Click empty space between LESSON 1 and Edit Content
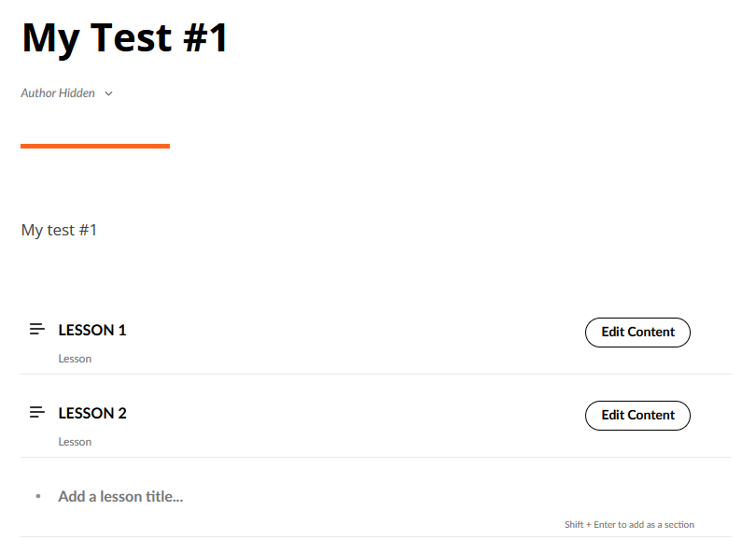This screenshot has width=756, height=553. tap(355, 332)
